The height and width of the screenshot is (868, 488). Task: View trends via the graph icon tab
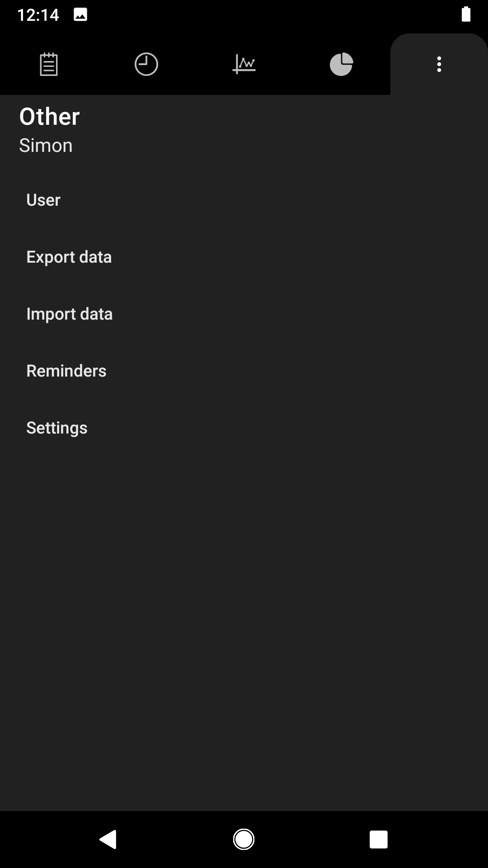(244, 64)
